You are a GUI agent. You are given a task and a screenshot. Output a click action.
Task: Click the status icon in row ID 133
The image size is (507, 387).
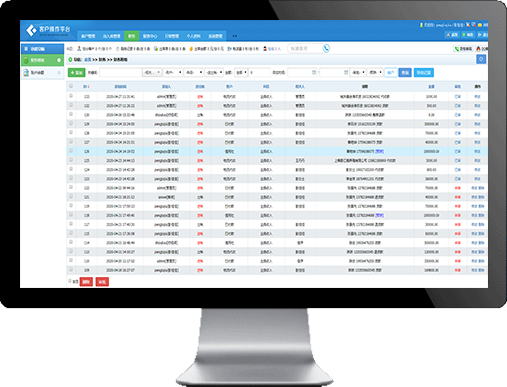coord(457,97)
